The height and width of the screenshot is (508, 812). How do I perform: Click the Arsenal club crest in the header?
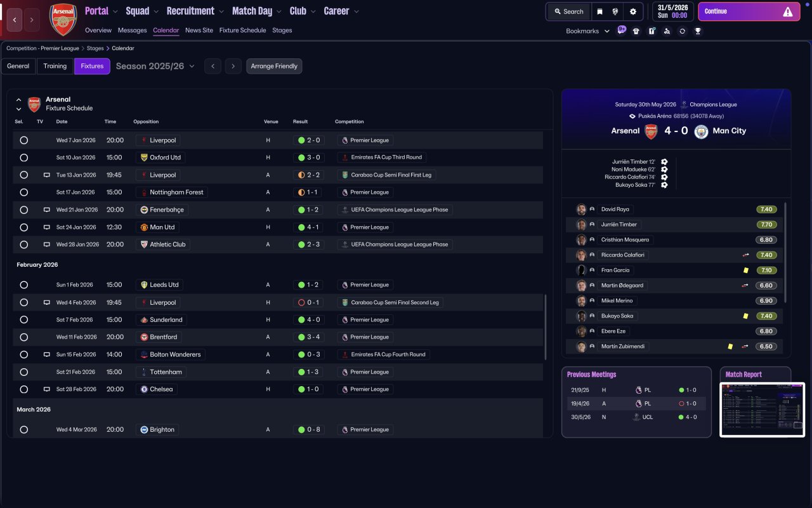tap(63, 20)
